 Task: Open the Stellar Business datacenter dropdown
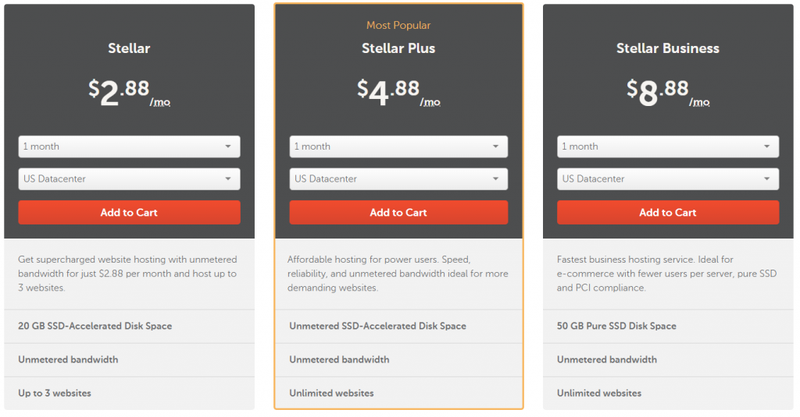[667, 179]
